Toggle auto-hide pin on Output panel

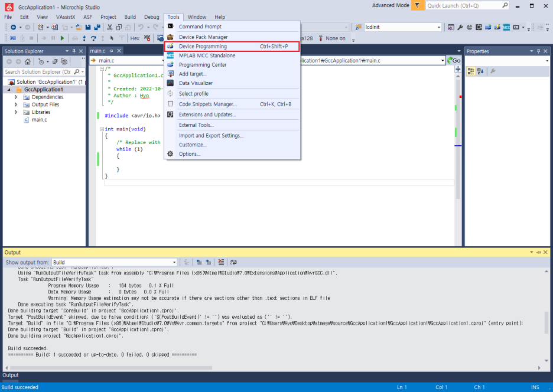[x=539, y=253]
